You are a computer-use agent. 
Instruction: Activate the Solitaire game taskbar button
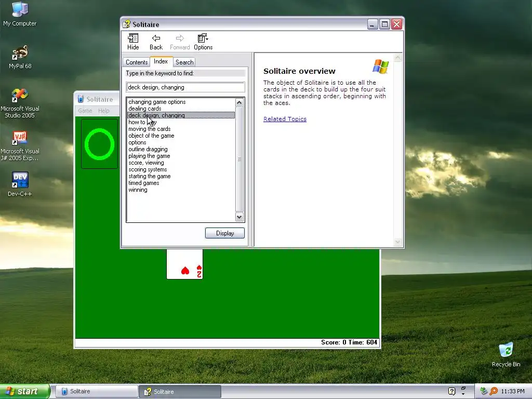point(97,391)
